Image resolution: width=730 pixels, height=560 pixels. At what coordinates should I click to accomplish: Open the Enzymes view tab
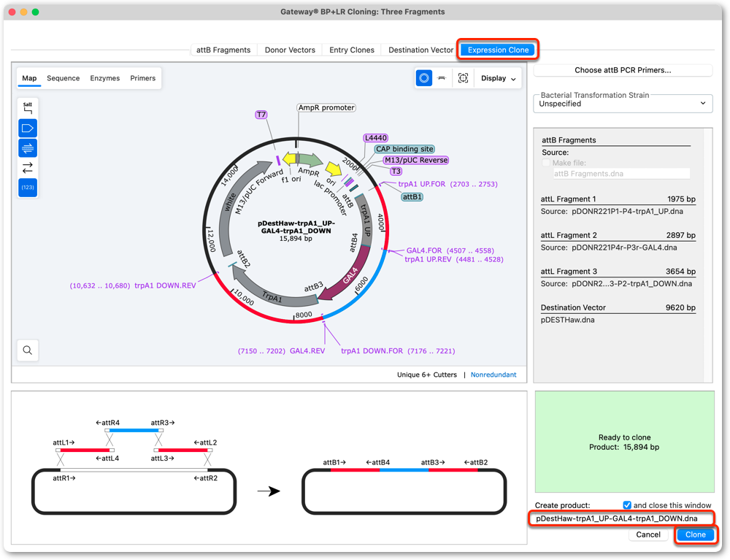coord(104,78)
